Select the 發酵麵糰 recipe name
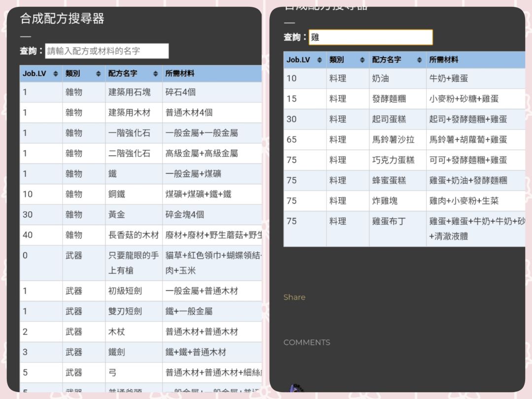The height and width of the screenshot is (399, 532). click(x=389, y=99)
